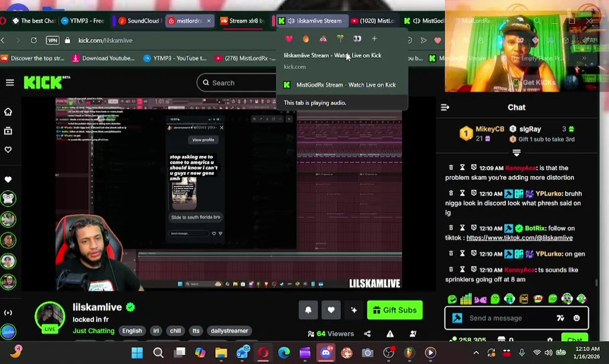This screenshot has width=609, height=364.
Task: Click the dailystreamer tag
Action: 230,331
